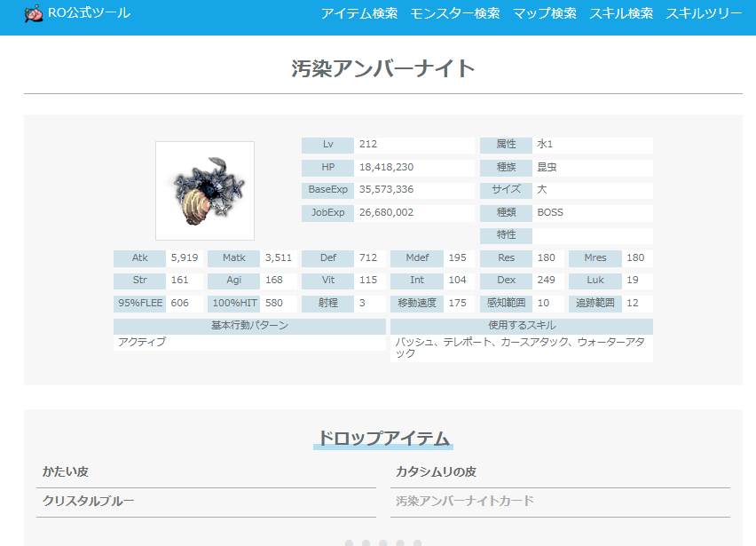Viewport: 756px width, 546px height.
Task: Click the RO official tool logo icon
Action: point(34,13)
